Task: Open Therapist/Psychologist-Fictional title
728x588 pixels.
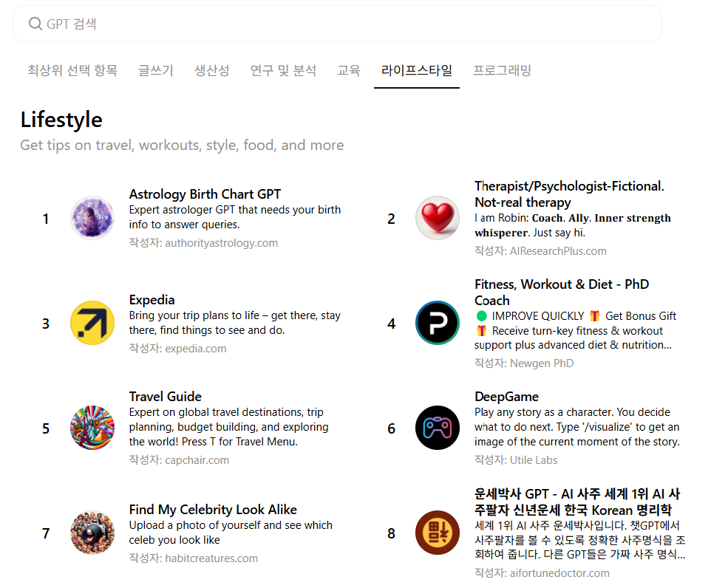Action: click(x=569, y=194)
